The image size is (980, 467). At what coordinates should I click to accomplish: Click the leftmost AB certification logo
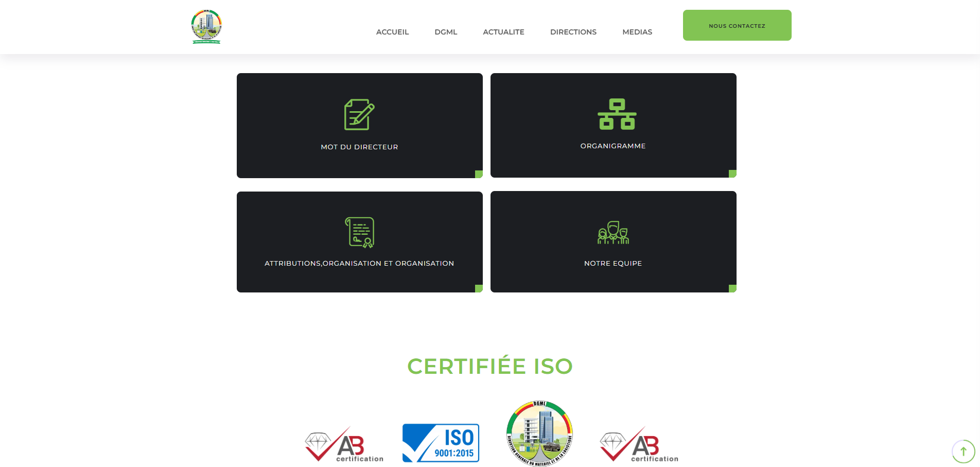344,445
